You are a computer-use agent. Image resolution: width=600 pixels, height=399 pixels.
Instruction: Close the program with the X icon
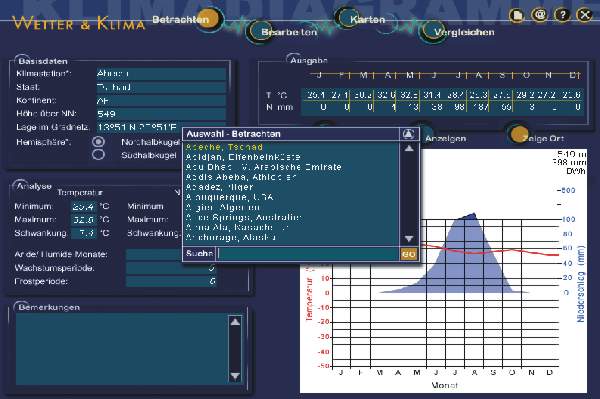click(585, 15)
